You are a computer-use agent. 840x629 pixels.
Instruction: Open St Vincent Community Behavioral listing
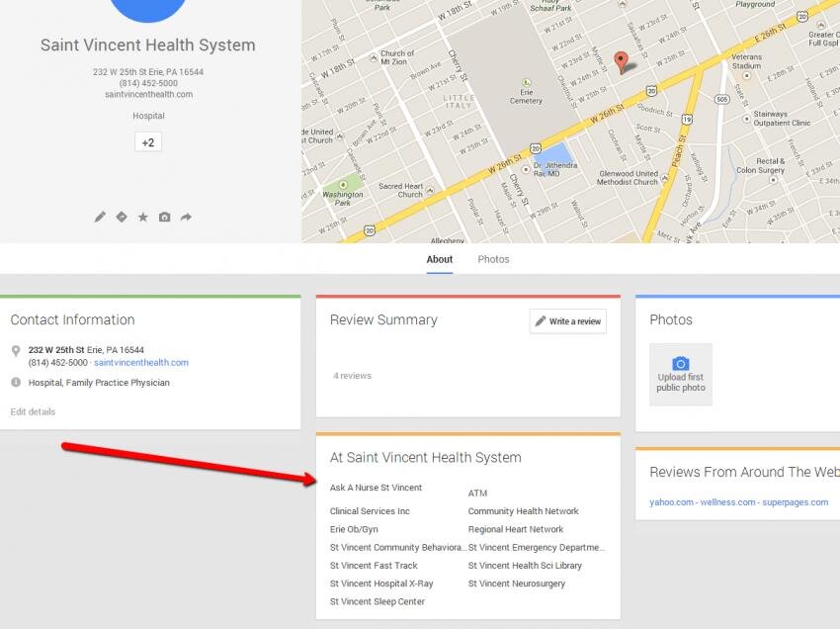pos(398,548)
